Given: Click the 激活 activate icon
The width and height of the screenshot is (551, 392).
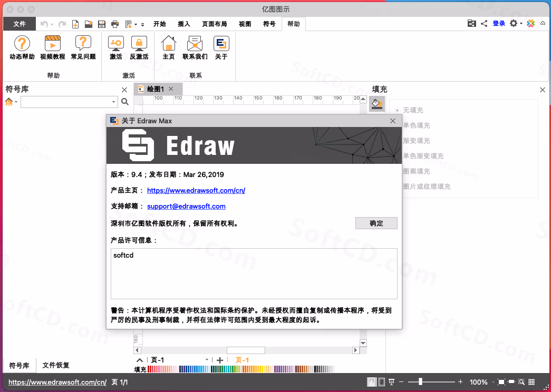Looking at the screenshot, I should click(115, 47).
